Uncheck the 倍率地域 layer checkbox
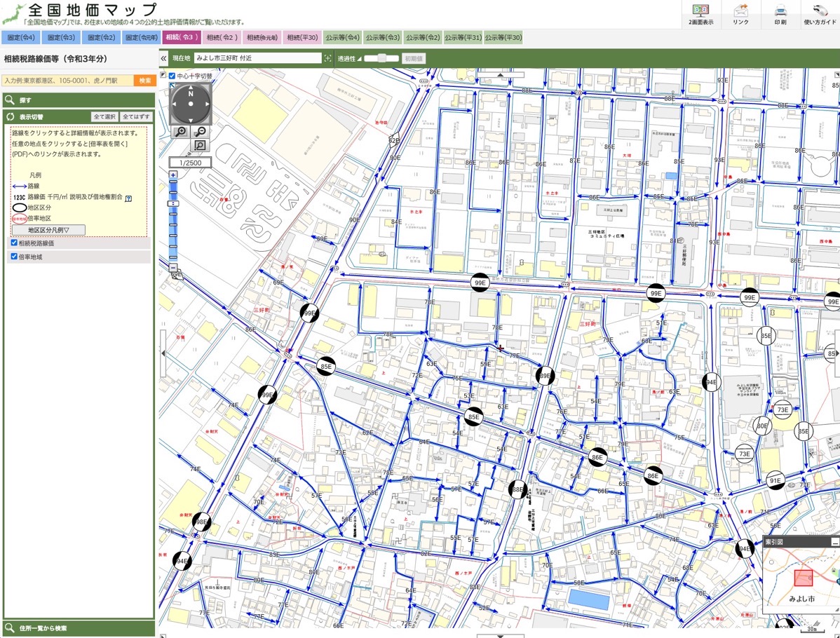 tap(15, 257)
